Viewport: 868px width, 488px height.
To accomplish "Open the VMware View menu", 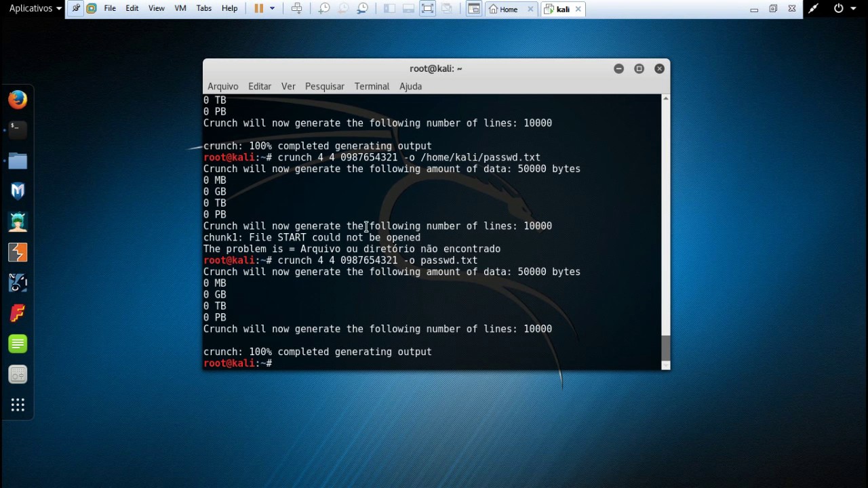I will (x=157, y=9).
